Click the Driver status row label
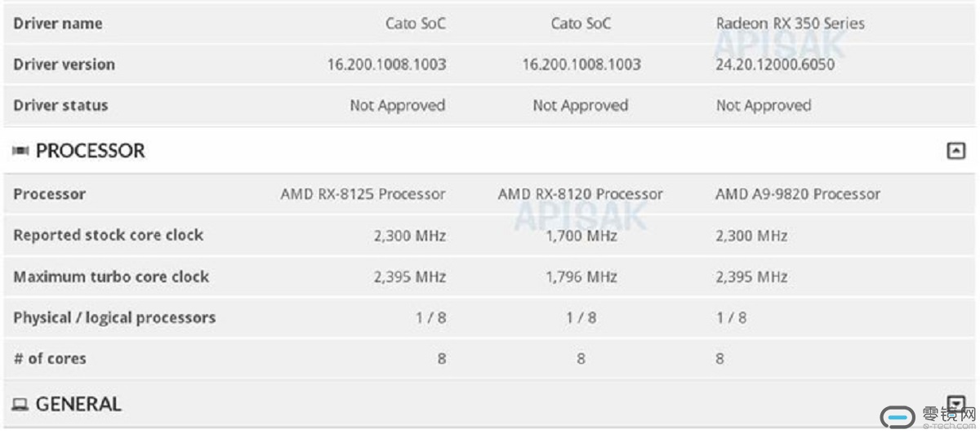 tap(60, 105)
